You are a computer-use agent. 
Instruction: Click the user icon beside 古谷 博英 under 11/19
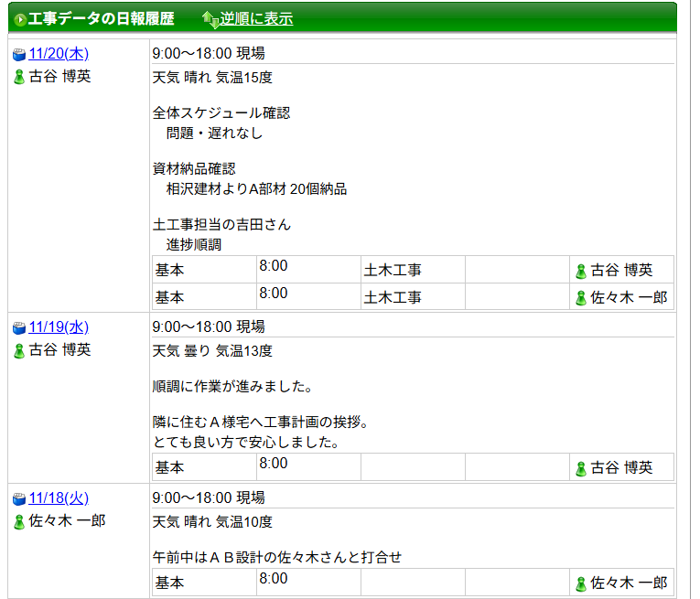[19, 350]
